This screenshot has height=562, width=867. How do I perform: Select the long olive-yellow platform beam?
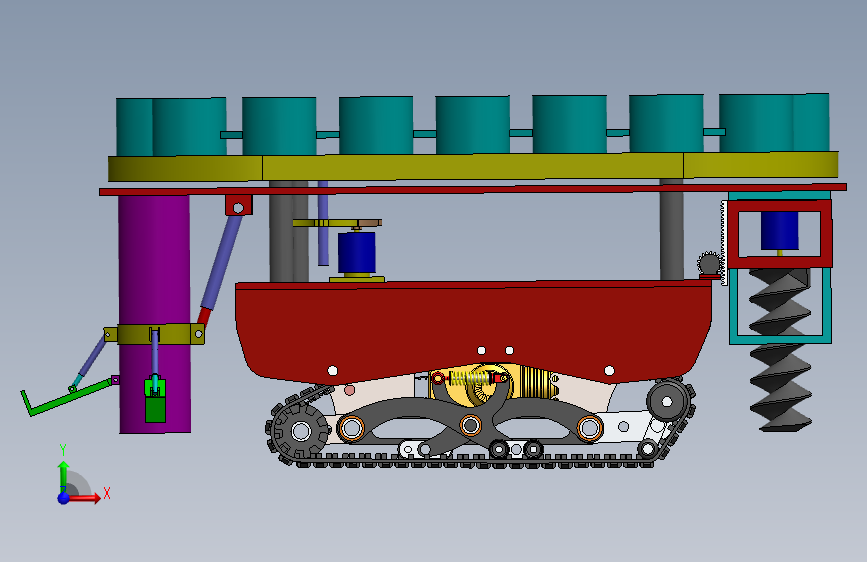[x=473, y=166]
